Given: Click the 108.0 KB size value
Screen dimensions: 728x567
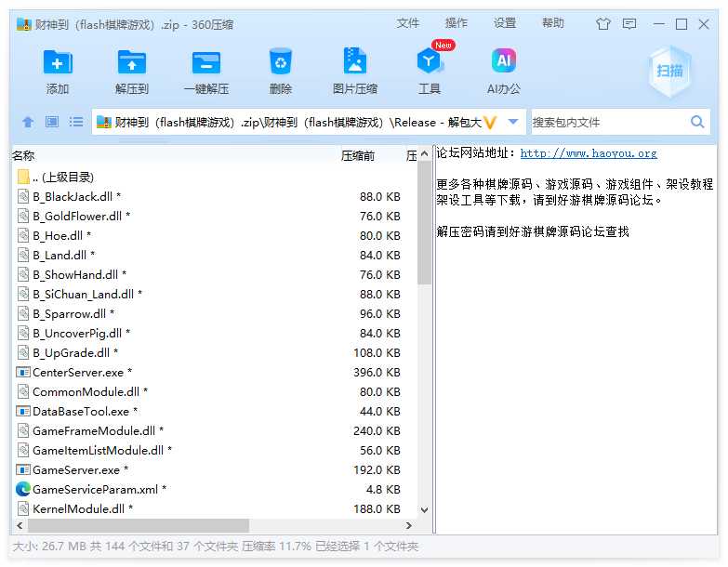Looking at the screenshot, I should (377, 352).
